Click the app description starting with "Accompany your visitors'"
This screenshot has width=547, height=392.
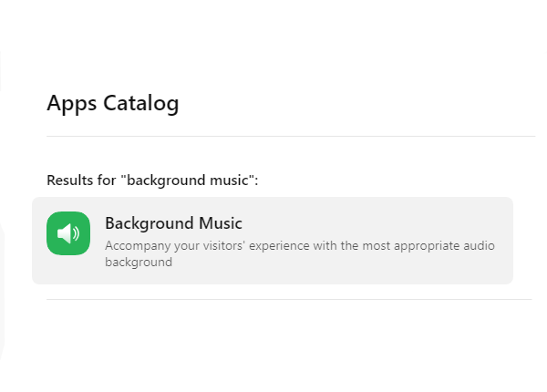coord(300,253)
